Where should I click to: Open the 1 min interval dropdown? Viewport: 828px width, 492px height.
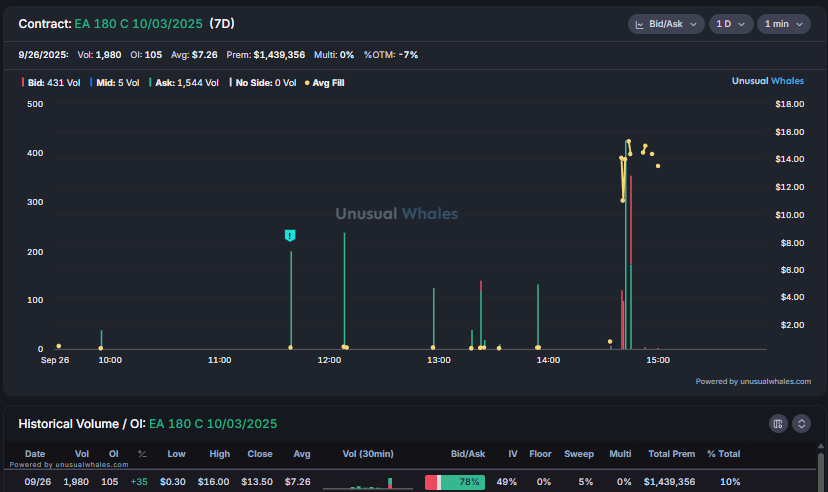(784, 24)
